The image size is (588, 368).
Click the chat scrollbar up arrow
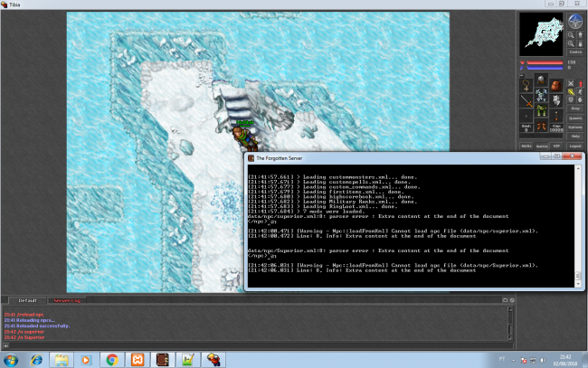[x=510, y=309]
